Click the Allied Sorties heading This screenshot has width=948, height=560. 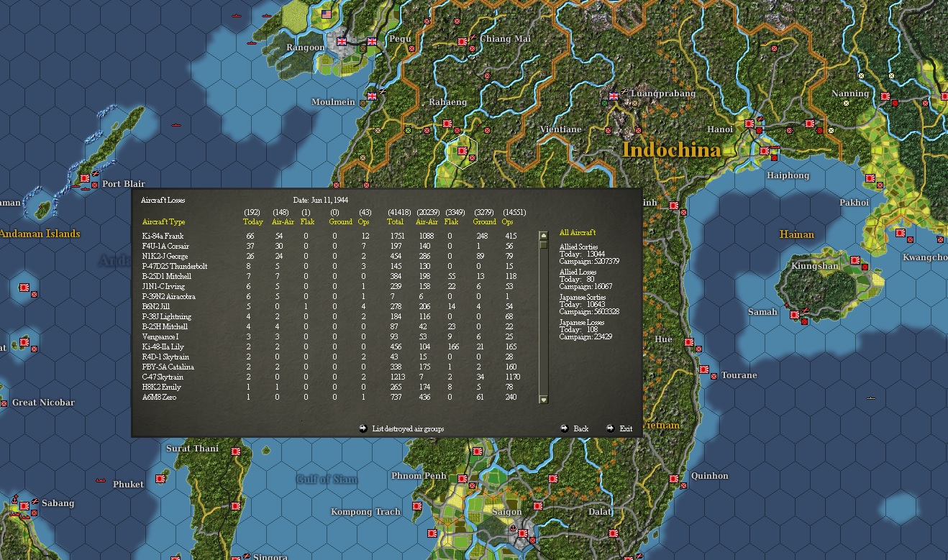tap(578, 247)
